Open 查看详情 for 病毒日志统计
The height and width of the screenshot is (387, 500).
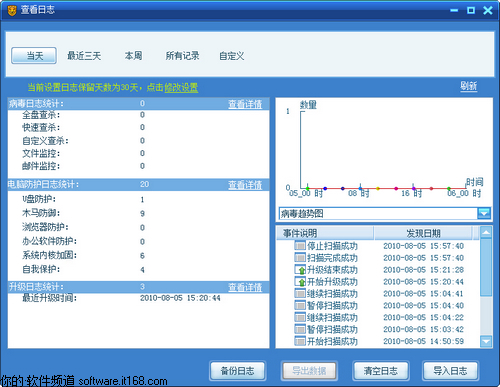tap(245, 104)
